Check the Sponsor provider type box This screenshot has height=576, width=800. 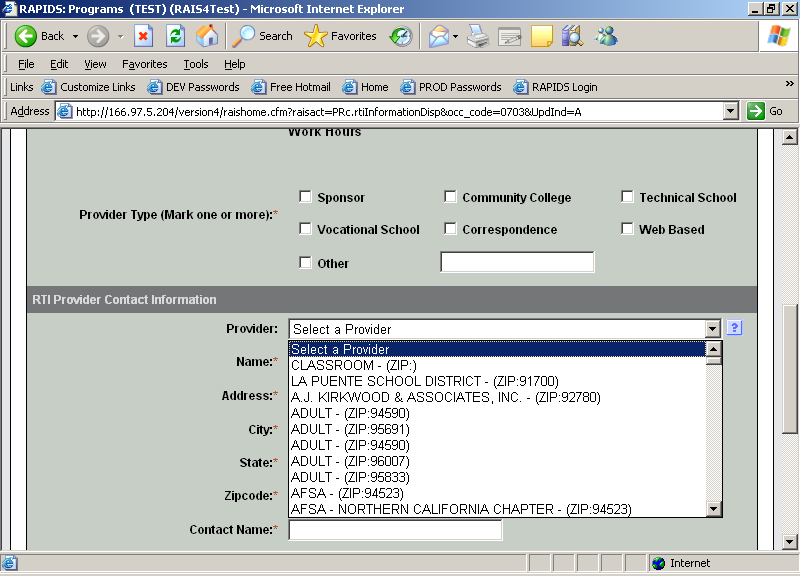coord(306,197)
